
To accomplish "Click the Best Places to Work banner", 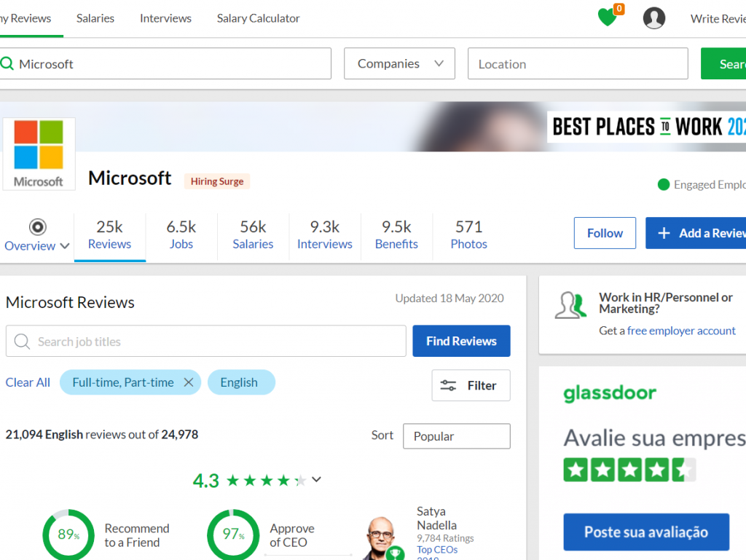I will pos(647,127).
